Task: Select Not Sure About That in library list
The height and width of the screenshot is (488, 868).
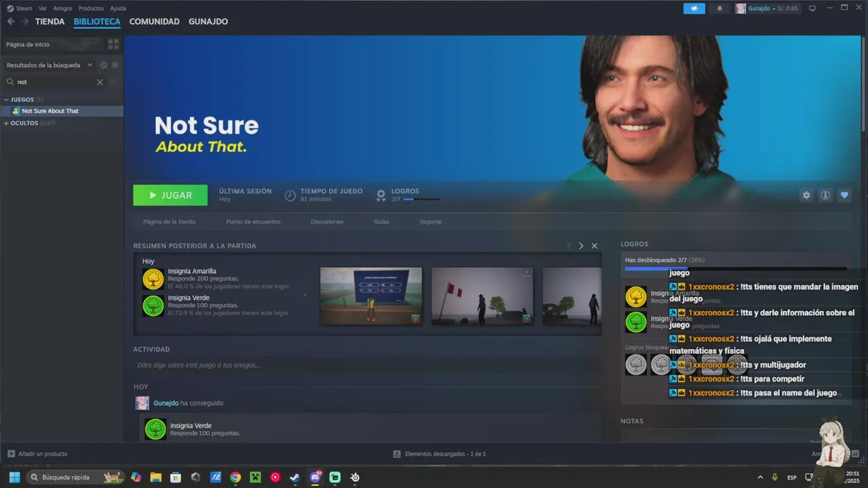Action: pos(62,110)
